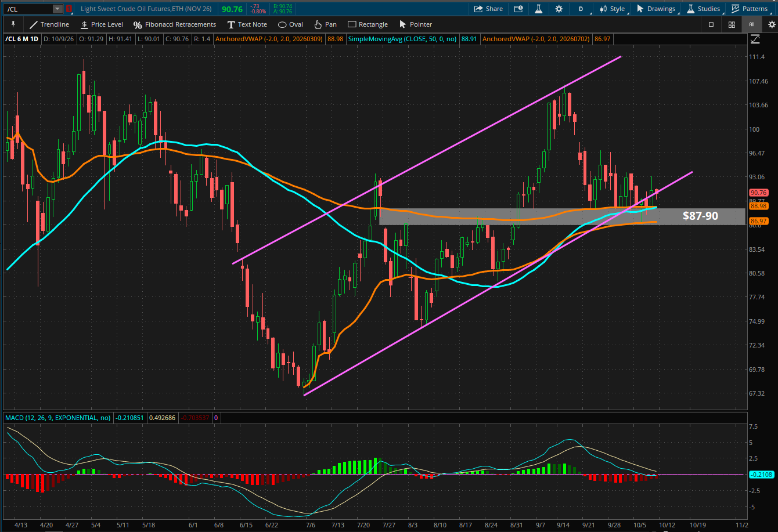Click the red 90.76 price axis bubble
Screen dimensions: 778x532
click(x=759, y=193)
